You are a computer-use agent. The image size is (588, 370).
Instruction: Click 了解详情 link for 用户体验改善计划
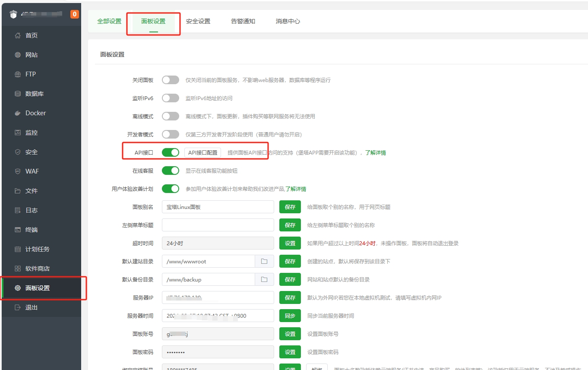pos(296,189)
